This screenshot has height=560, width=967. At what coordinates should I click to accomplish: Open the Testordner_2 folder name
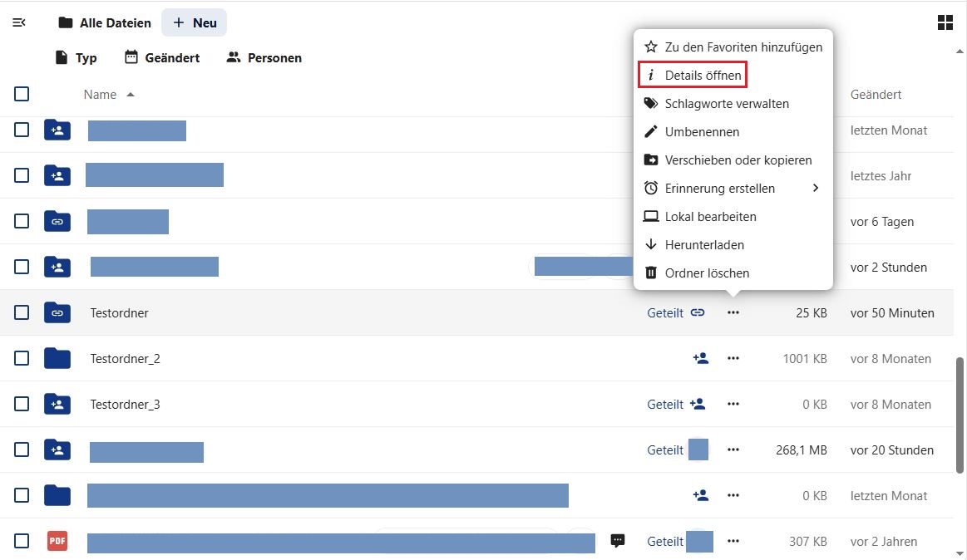point(125,359)
